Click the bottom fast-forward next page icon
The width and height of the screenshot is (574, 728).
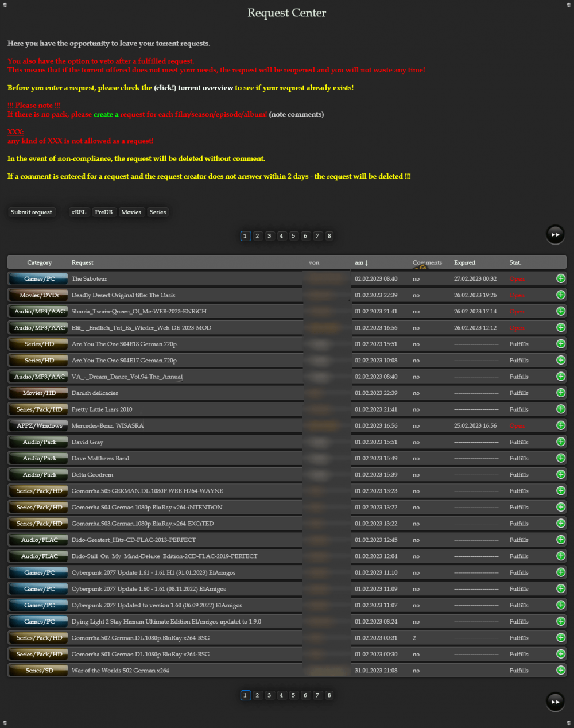(555, 701)
